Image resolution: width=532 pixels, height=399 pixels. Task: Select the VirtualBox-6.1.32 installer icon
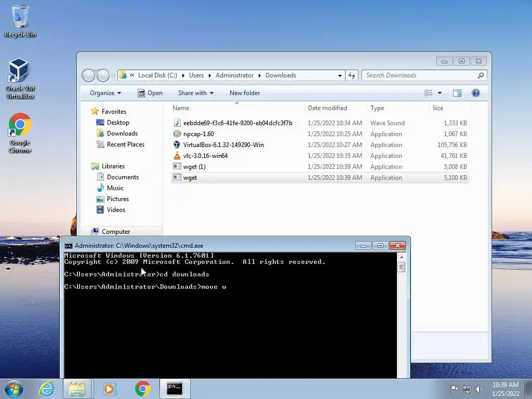click(177, 144)
